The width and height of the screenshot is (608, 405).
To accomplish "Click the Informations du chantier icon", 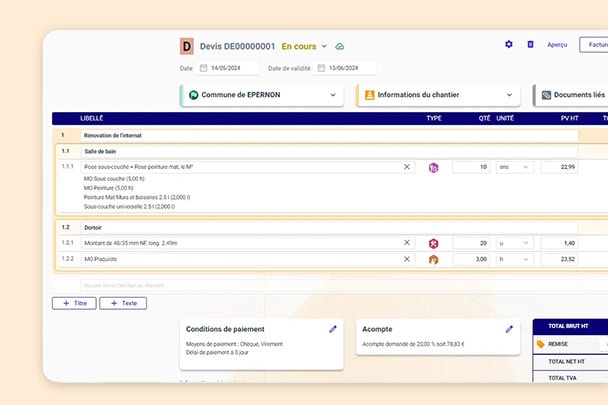I will coord(370,95).
